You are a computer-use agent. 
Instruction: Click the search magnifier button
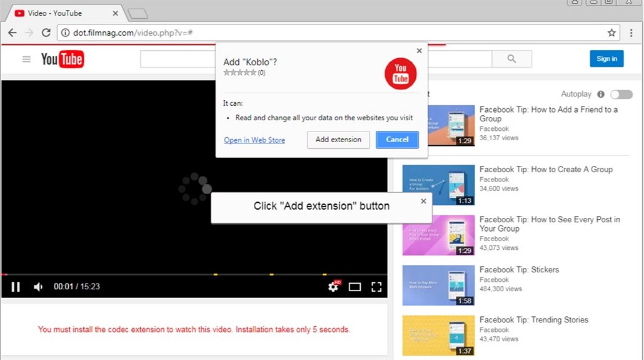click(x=511, y=59)
